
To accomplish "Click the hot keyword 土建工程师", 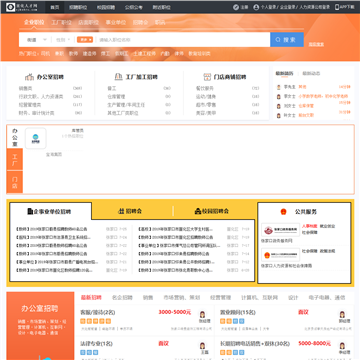I will tap(145, 53).
